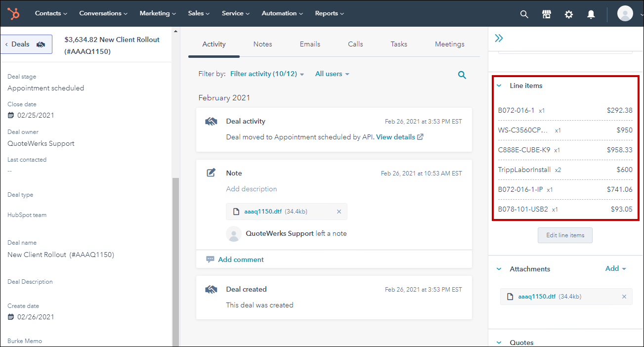Remove aaaq1150.dtf file from the Note

tap(339, 212)
